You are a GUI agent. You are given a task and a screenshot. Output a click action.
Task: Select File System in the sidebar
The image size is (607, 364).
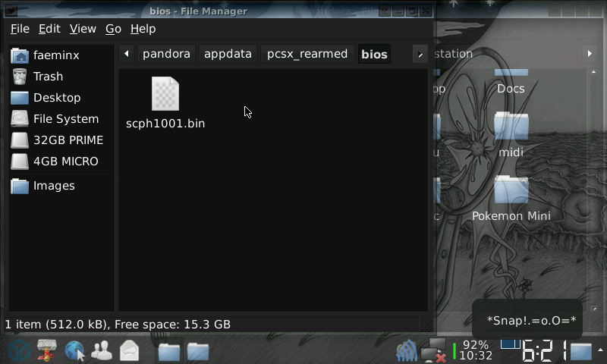click(65, 119)
